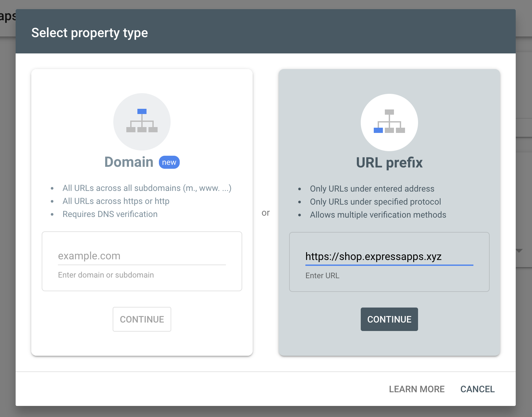The height and width of the screenshot is (417, 532).
Task: Click the 'Enter domain or subdomain' helper text
Action: click(106, 275)
